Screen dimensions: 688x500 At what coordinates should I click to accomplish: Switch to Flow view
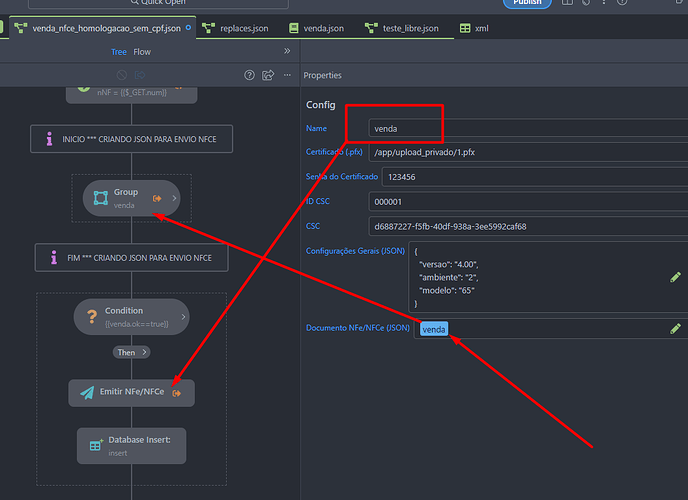click(x=142, y=51)
